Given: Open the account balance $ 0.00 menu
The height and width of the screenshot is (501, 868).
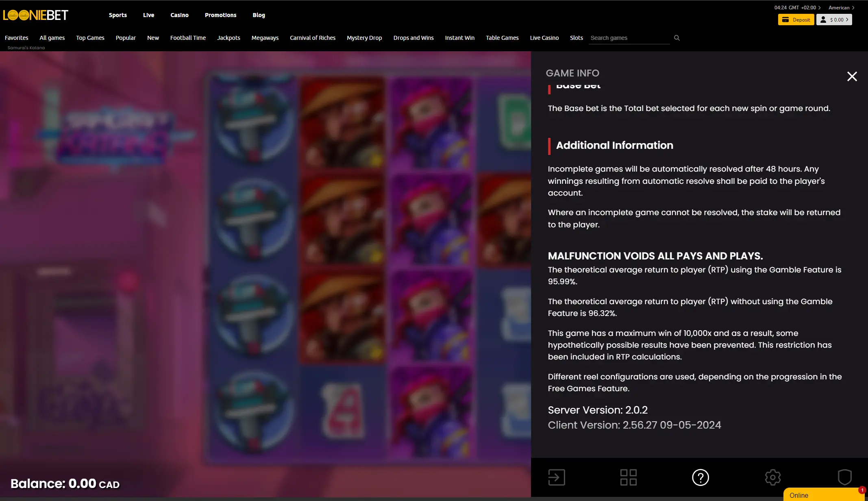Looking at the screenshot, I should [834, 20].
